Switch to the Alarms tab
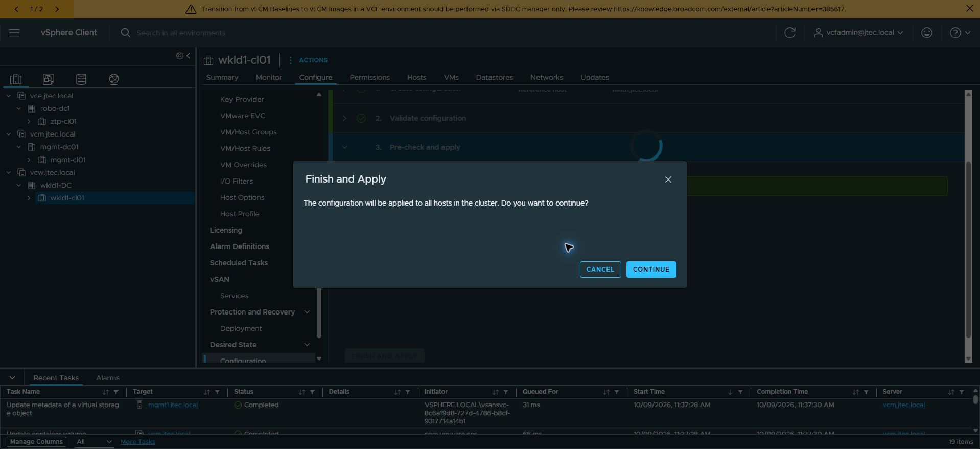980x449 pixels. pyautogui.click(x=108, y=378)
